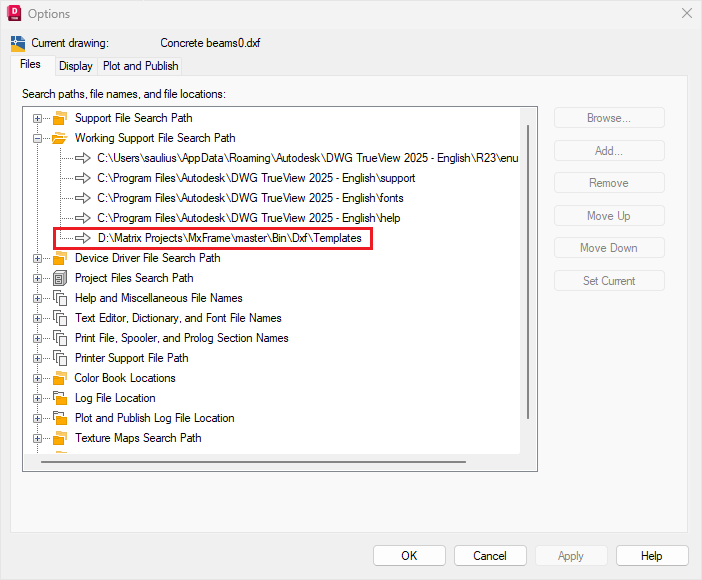Expand Printer Support File Path node

[x=37, y=359]
